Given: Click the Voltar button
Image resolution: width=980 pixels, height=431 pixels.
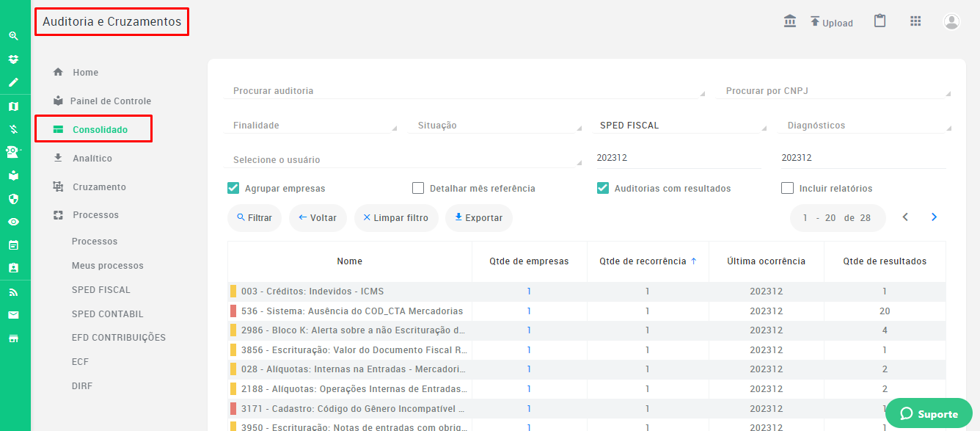Looking at the screenshot, I should (318, 218).
